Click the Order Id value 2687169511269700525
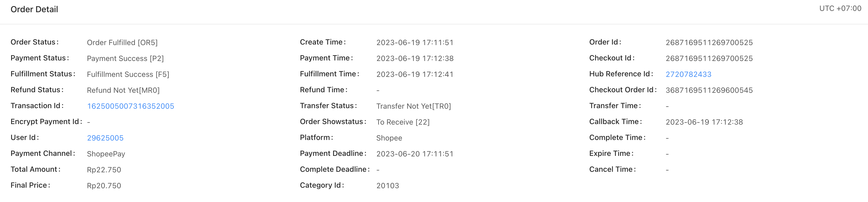The height and width of the screenshot is (202, 868). point(709,42)
